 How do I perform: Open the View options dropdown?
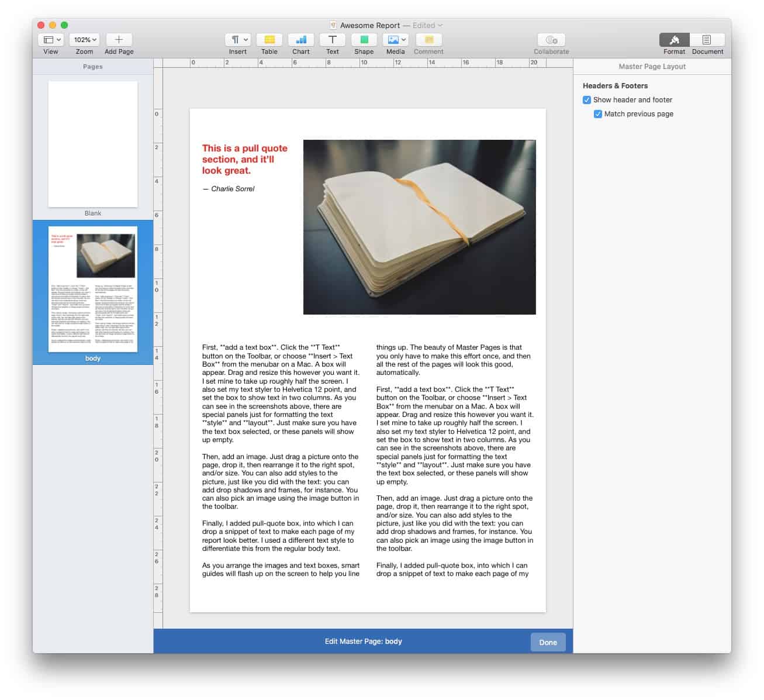pos(50,39)
